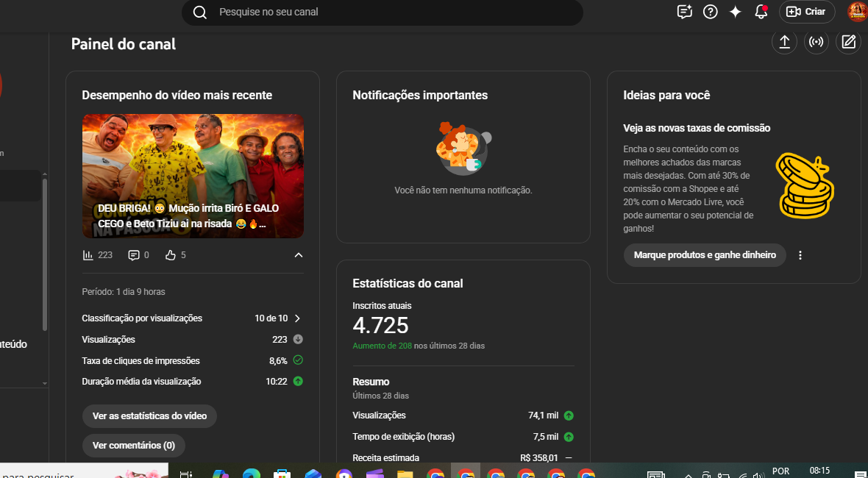Image resolution: width=868 pixels, height=478 pixels.
Task: Click Ver as estatísticas do vídeo
Action: tap(149, 416)
